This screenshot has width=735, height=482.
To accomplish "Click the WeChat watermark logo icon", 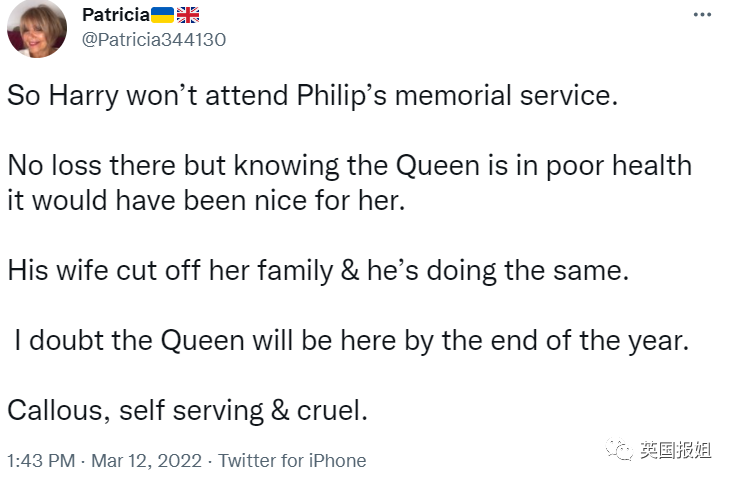I will point(622,451).
